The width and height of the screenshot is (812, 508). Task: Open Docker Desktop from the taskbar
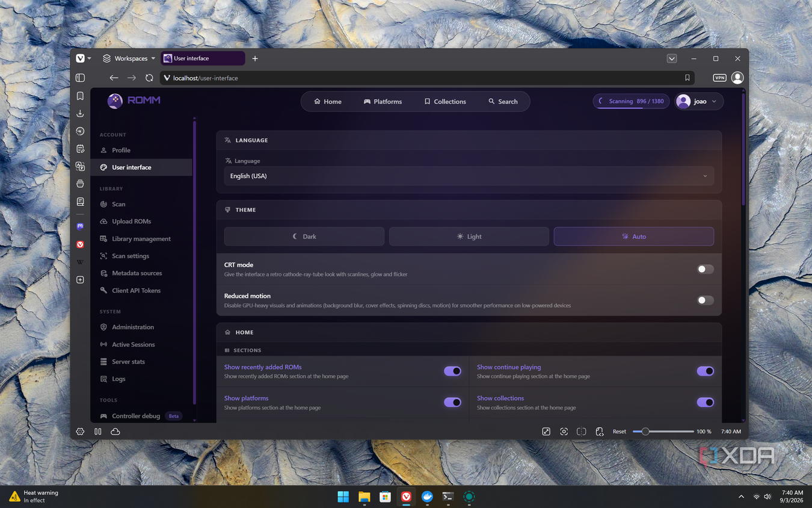pyautogui.click(x=427, y=497)
